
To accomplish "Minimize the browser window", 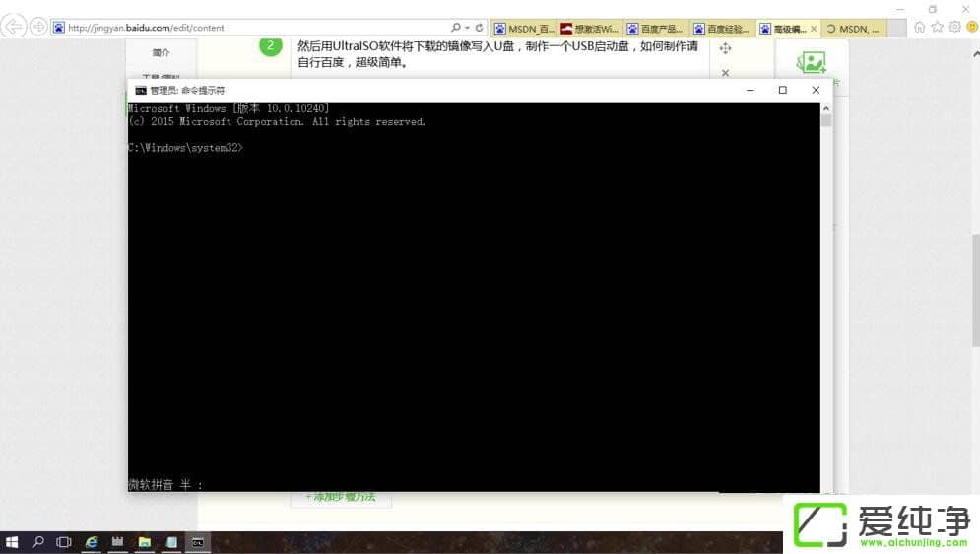I will pos(900,9).
